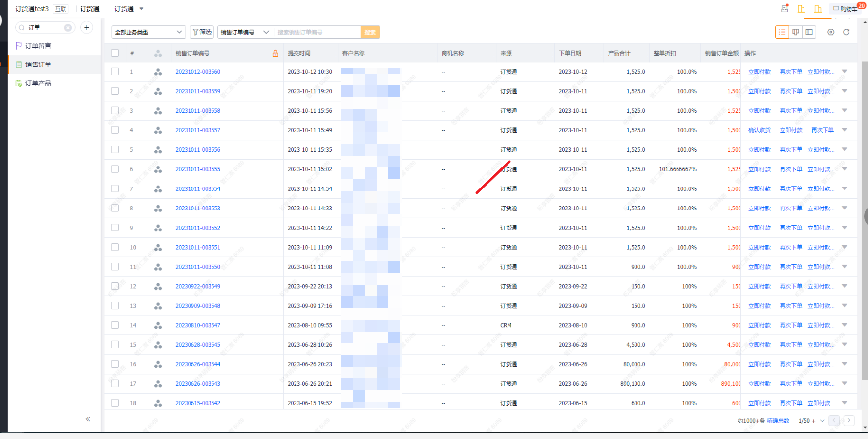The width and height of the screenshot is (868, 439).
Task: Go to previous page arrow in pagination
Action: point(834,420)
